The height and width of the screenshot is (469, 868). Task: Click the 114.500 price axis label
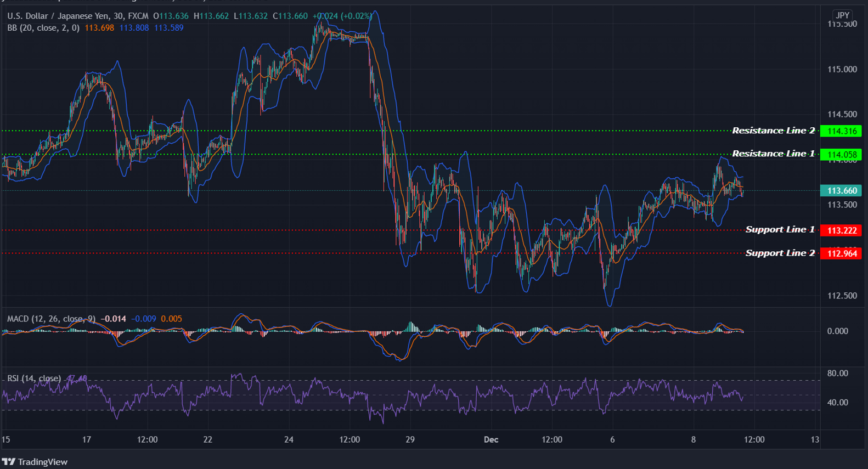pos(842,114)
